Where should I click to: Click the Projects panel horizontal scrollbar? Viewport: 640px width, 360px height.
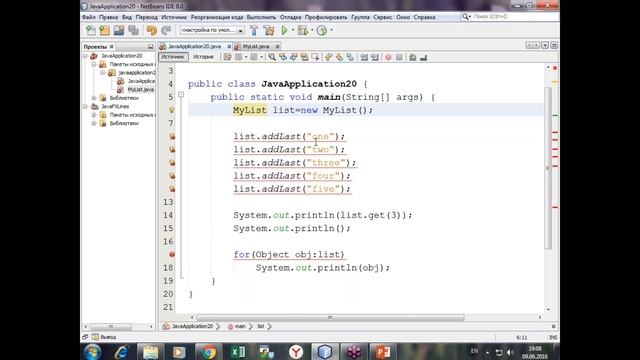tap(111, 327)
